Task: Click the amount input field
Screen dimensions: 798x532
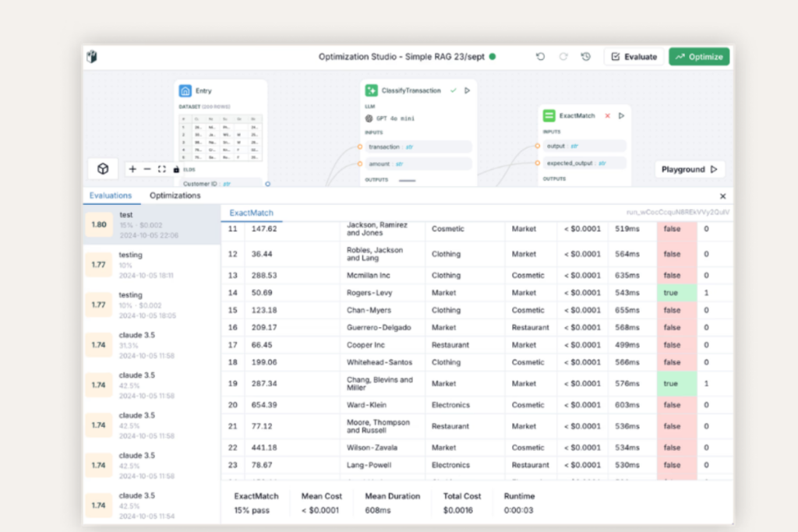Action: (418, 164)
